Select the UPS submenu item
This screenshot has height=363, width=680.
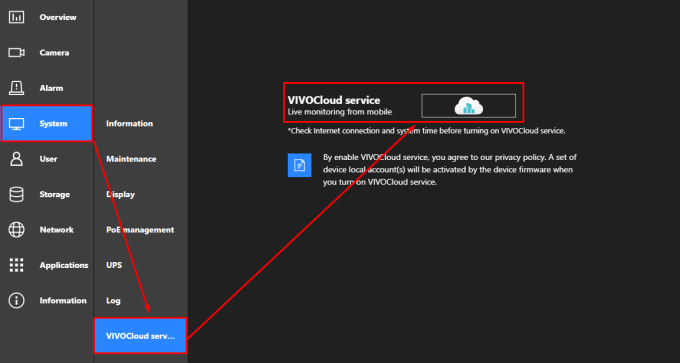[114, 265]
